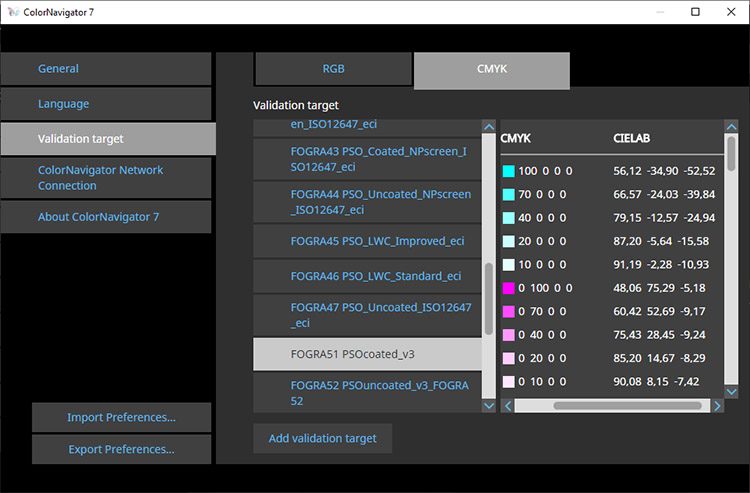Click CIELAB value 66,57 -24,03 -39,84
Viewport: 750px width, 493px height.
pos(664,195)
